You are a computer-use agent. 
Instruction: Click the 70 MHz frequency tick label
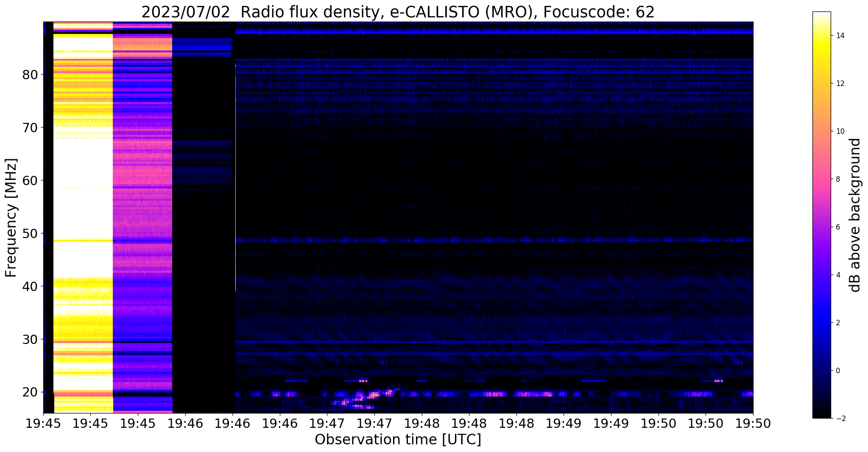pyautogui.click(x=31, y=128)
